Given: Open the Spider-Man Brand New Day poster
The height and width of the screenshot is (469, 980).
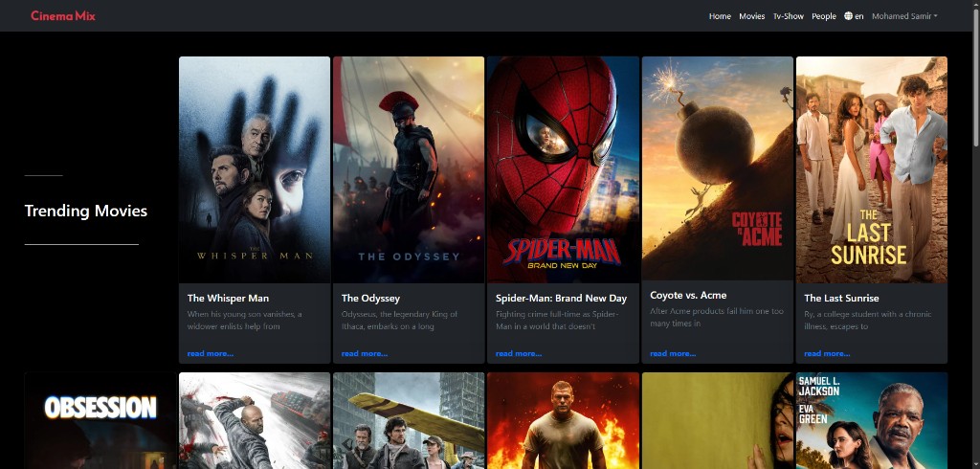Looking at the screenshot, I should pos(563,170).
